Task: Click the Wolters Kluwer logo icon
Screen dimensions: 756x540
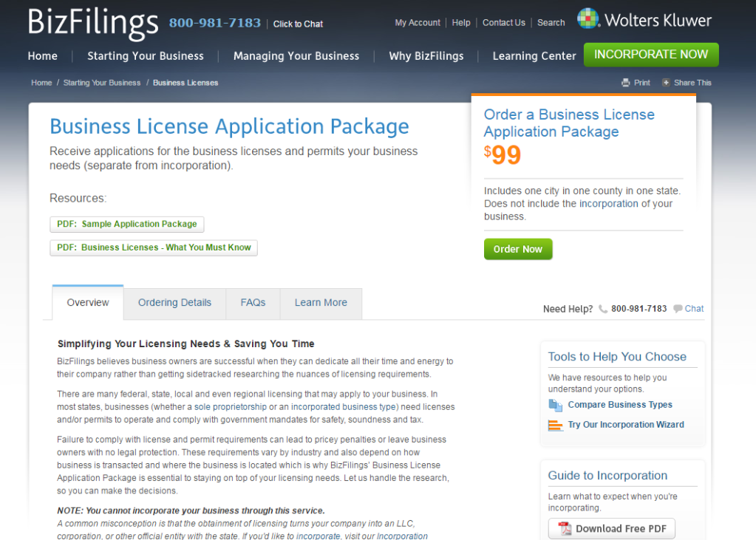Action: tap(588, 19)
